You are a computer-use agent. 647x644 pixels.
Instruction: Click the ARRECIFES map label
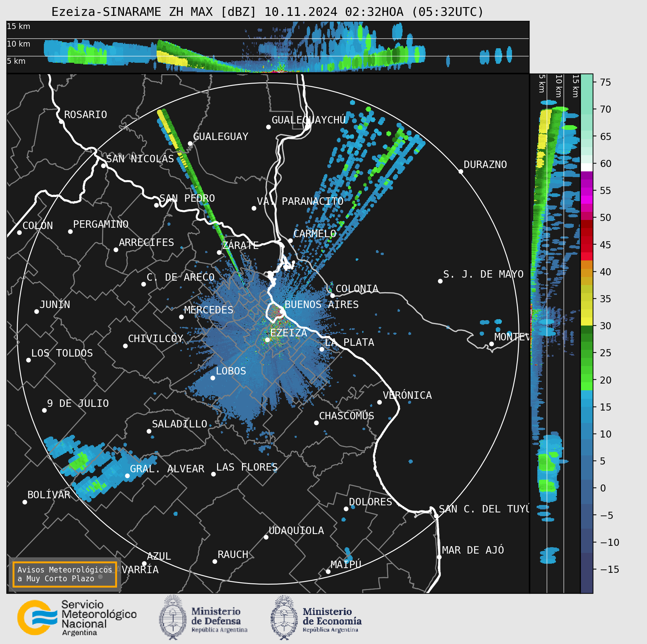tap(146, 242)
